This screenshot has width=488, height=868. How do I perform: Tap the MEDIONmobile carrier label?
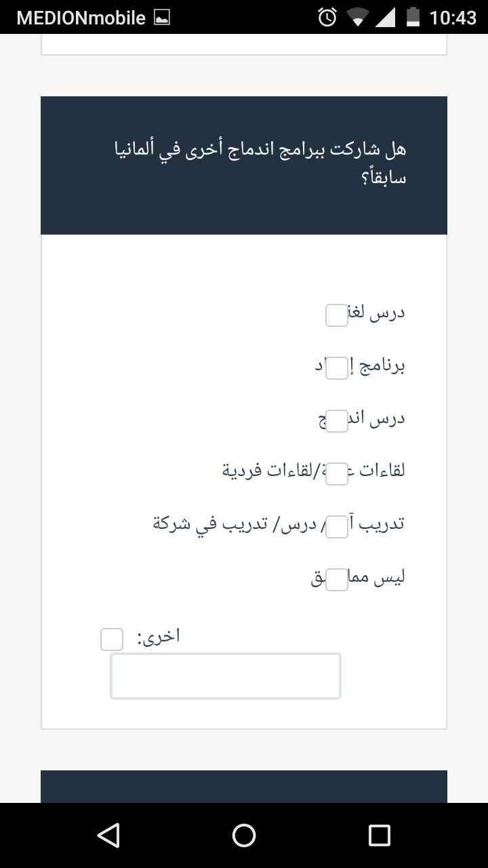click(x=81, y=18)
